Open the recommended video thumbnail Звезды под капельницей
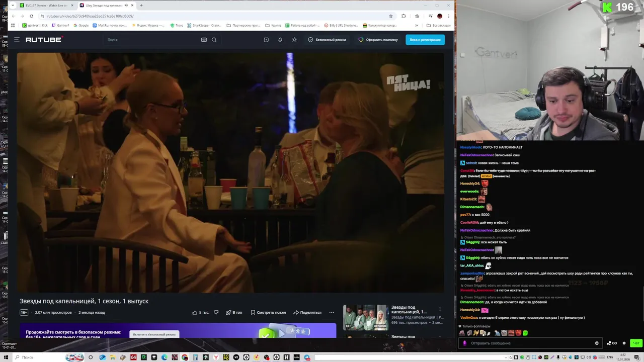 (x=366, y=317)
